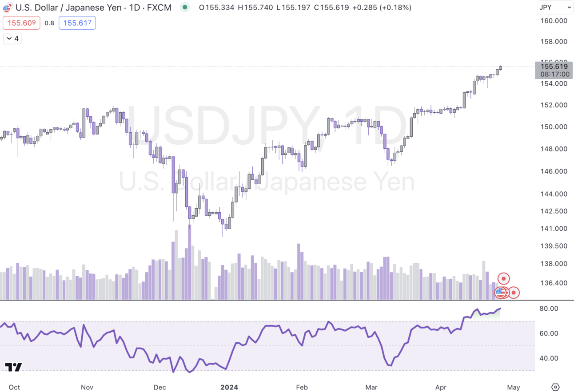This screenshot has width=574, height=392.
Task: Open the JPY currency dropdown
Action: (x=555, y=7)
